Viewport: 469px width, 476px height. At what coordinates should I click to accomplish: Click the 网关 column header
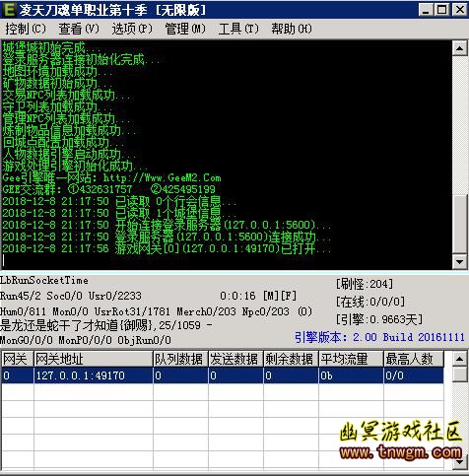(x=18, y=359)
